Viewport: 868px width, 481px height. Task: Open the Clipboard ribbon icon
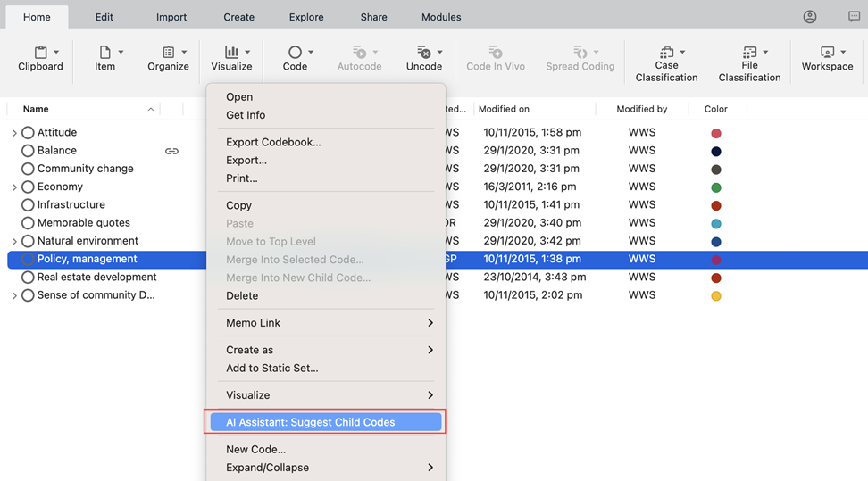pos(40,53)
